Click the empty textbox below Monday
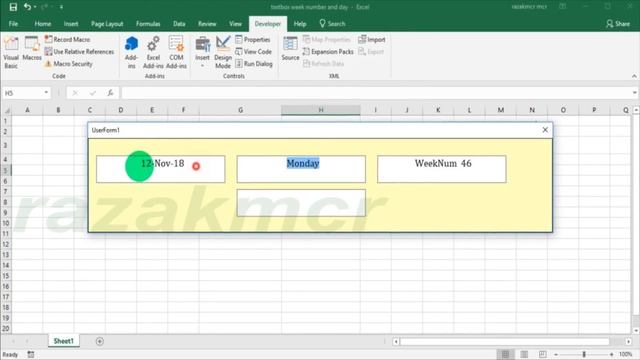 pyautogui.click(x=301, y=202)
